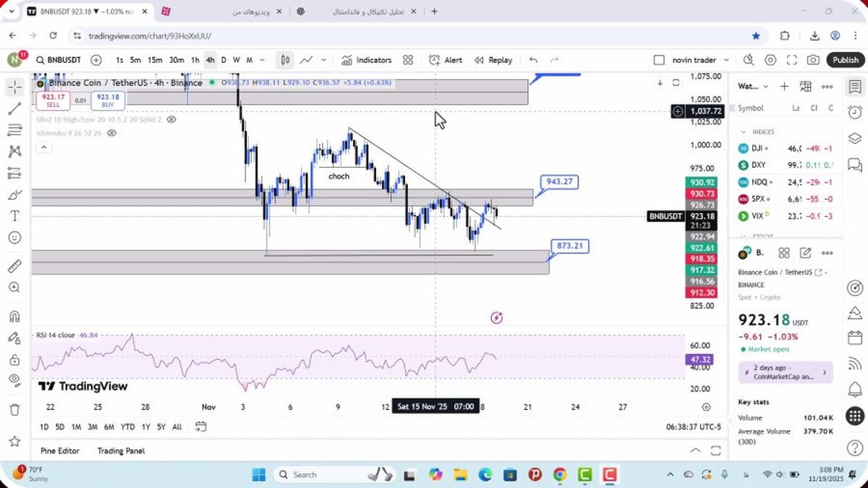Hide all drawings with eye icon

point(14,380)
